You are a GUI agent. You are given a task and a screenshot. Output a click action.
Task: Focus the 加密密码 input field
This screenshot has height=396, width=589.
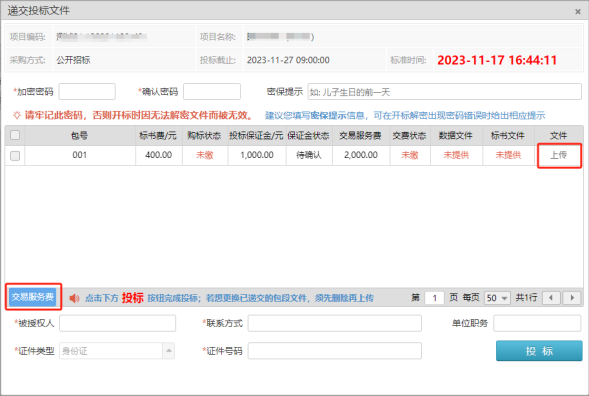point(87,92)
